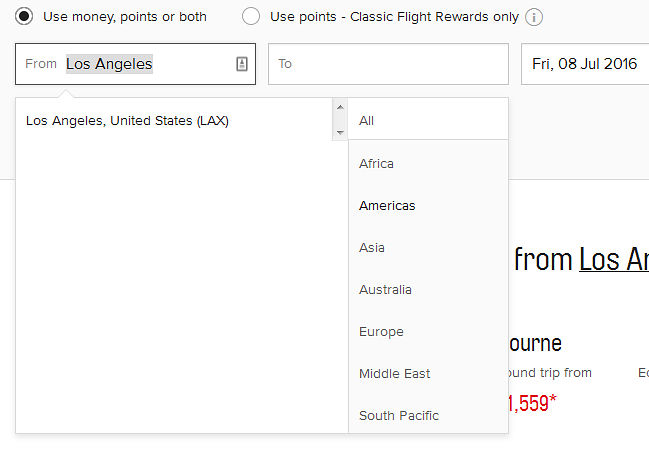Select Use points Classic Flight Rewards only

251,17
